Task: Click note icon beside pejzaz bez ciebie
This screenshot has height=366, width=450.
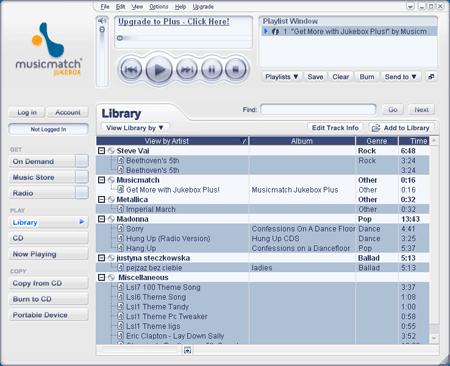Action: pyautogui.click(x=121, y=267)
